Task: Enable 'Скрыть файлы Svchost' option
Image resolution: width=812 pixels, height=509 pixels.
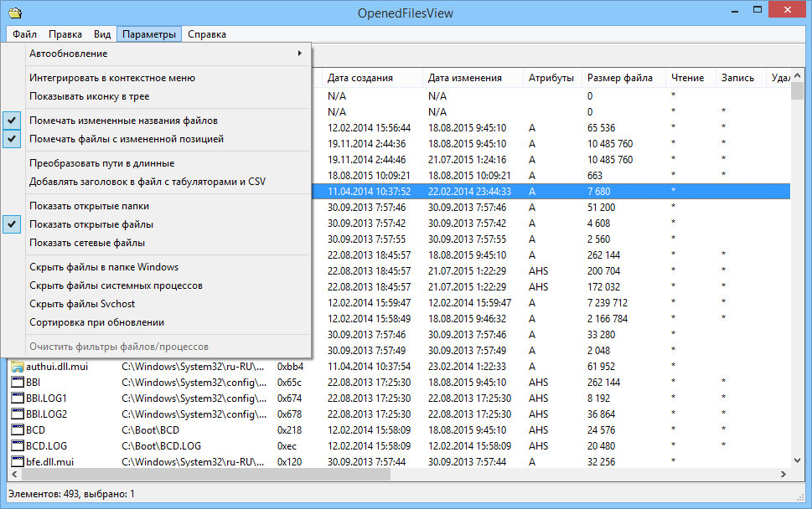Action: pos(155,304)
